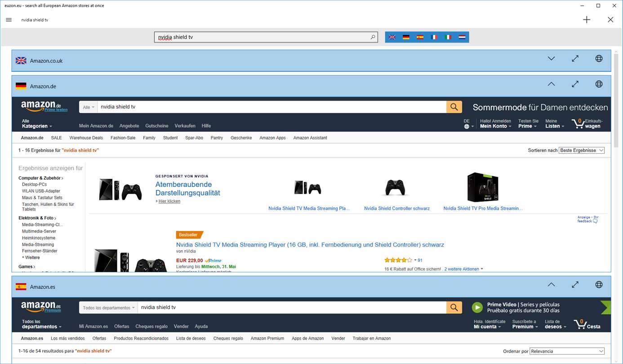The image size is (623, 364).
Task: Open the Alle Kategorien menu
Action: point(37,124)
